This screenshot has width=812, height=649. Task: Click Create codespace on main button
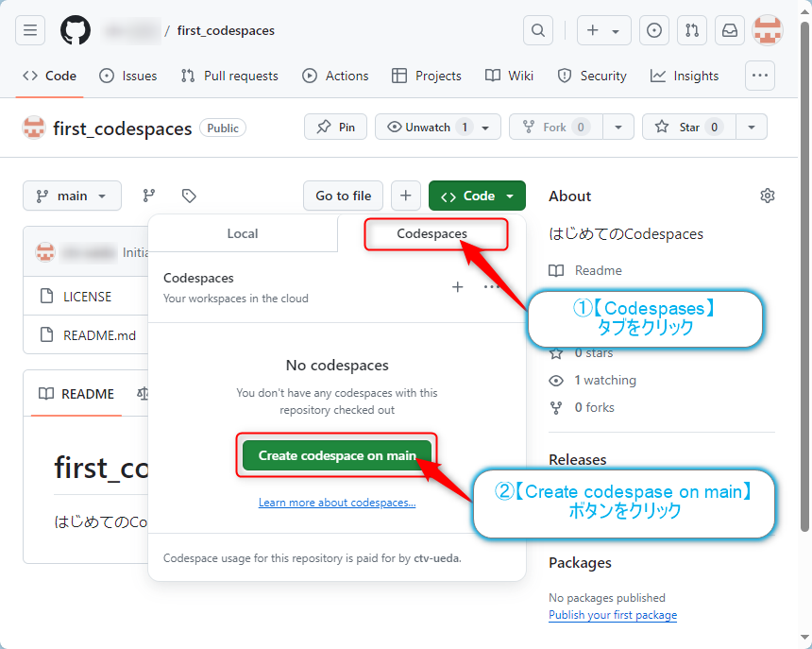pos(337,455)
